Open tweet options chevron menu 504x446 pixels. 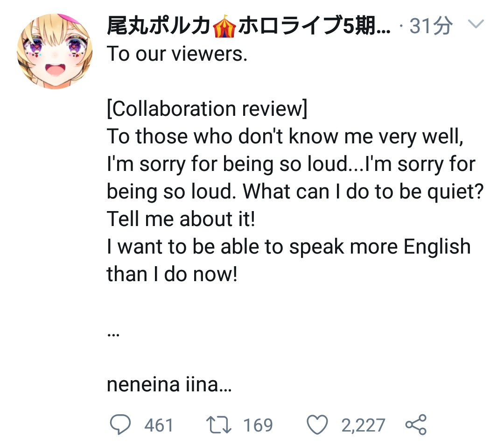pyautogui.click(x=476, y=24)
